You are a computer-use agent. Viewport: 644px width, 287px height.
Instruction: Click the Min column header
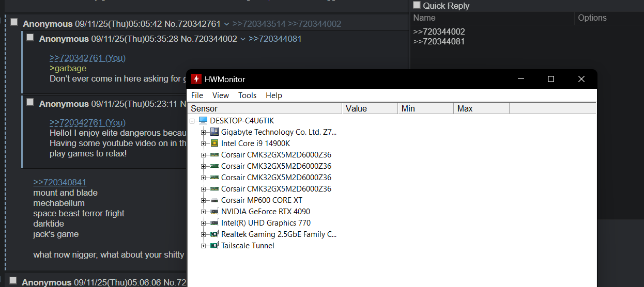tap(426, 108)
